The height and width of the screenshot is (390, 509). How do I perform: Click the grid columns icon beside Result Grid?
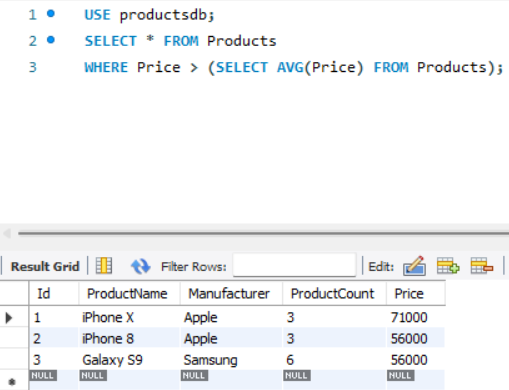[104, 266]
